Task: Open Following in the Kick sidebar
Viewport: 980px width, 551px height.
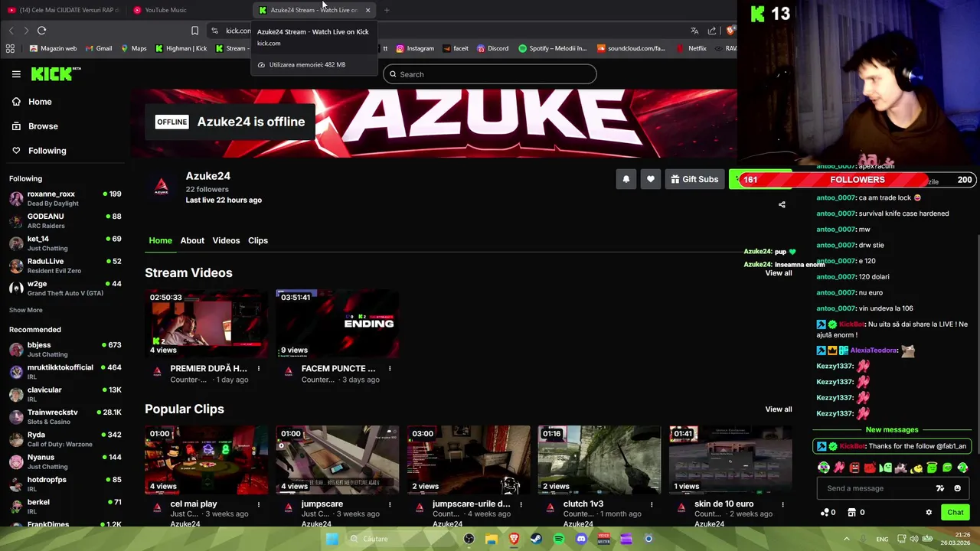Action: click(x=39, y=151)
